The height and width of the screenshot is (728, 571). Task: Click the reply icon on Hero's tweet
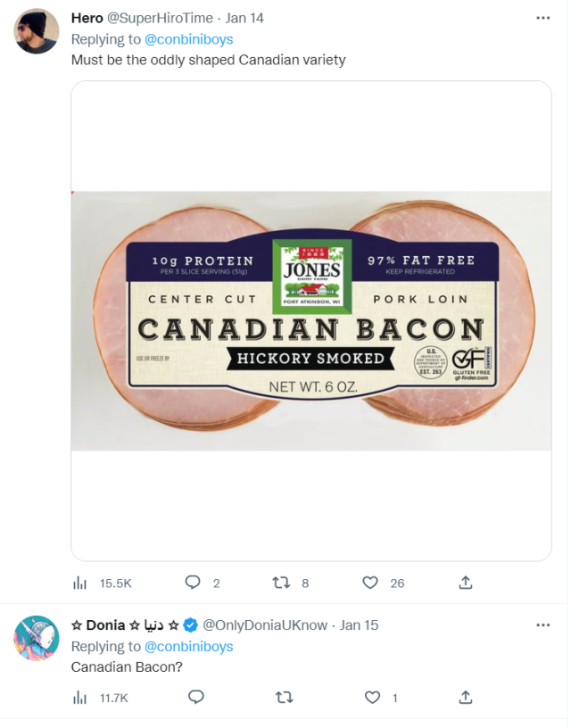click(193, 583)
